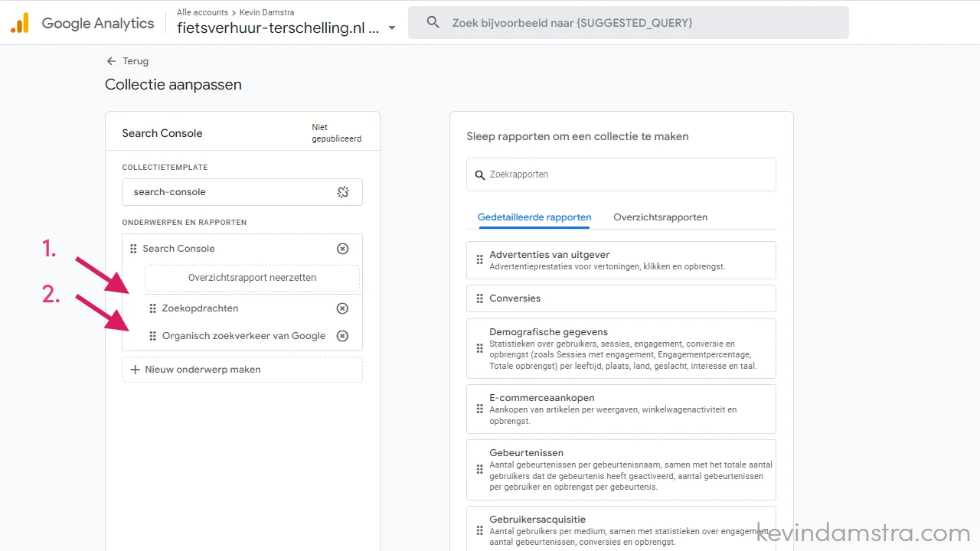Click the unlink icon in search-console template
The width and height of the screenshot is (980, 551).
pos(343,192)
